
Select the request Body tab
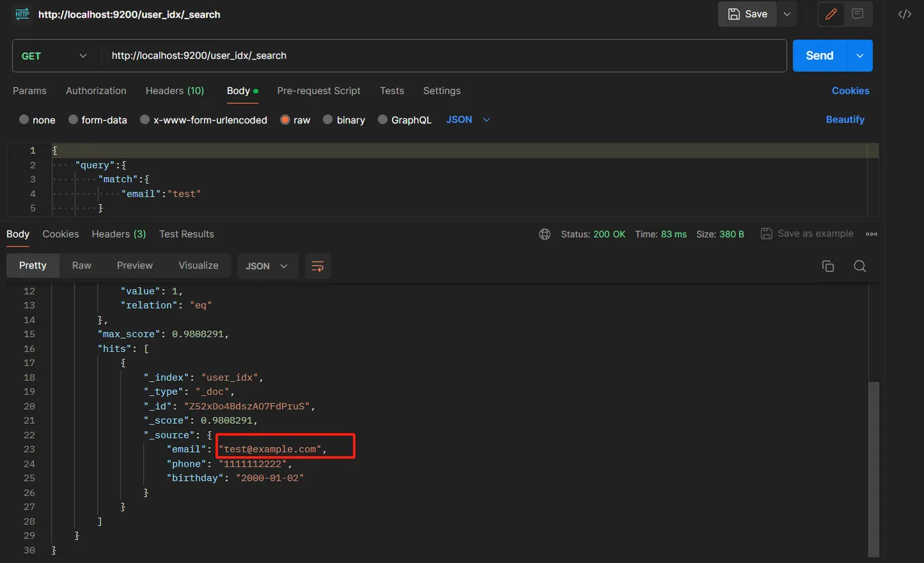pyautogui.click(x=242, y=90)
